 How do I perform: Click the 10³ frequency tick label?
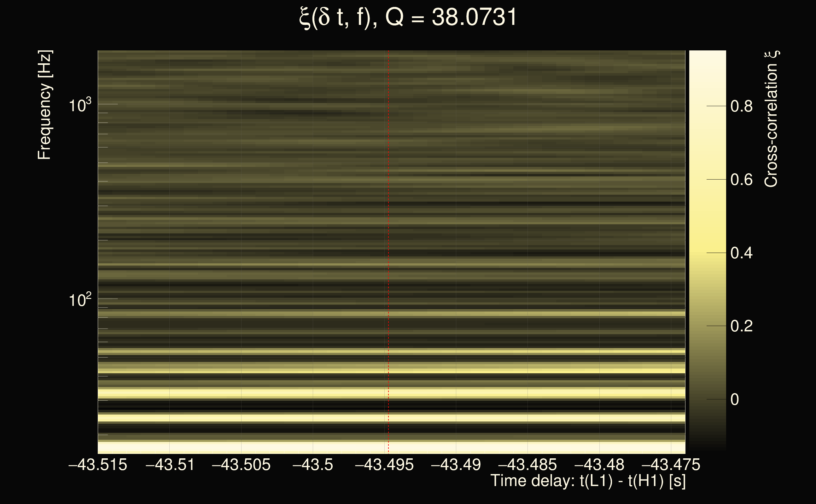(x=79, y=105)
